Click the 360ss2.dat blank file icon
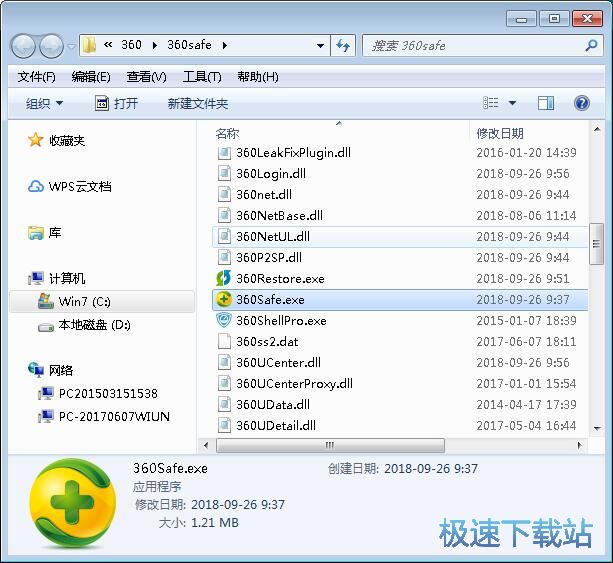The image size is (613, 563). (x=224, y=342)
